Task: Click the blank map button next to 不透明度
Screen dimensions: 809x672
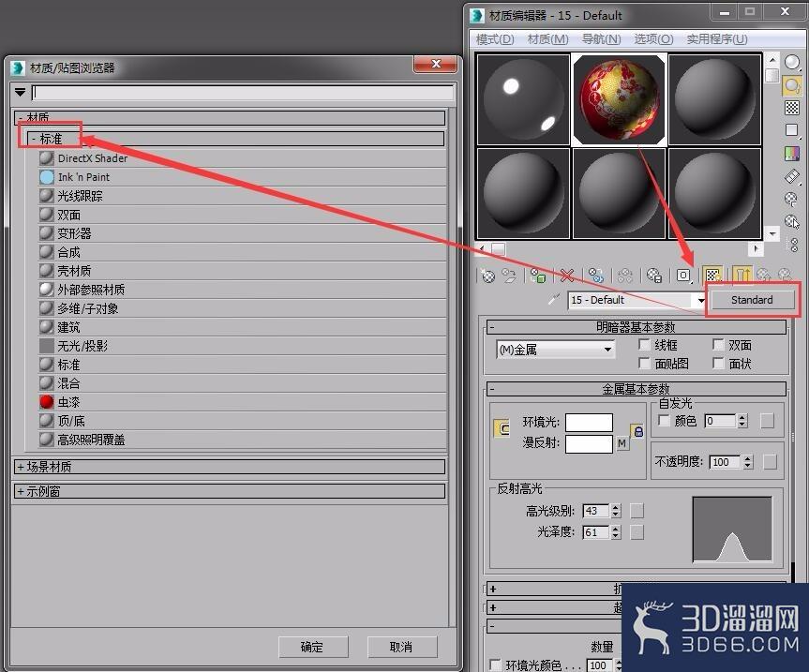Action: pos(770,461)
